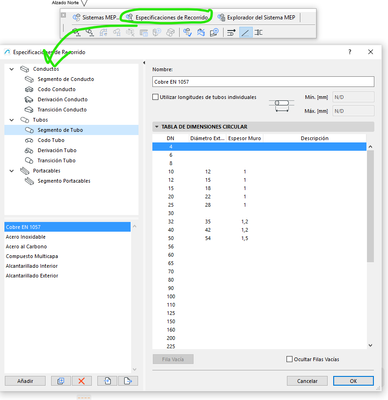Image resolution: width=388 pixels, height=400 pixels.
Task: Click the Diámetro Ext. column header
Action: pos(207,138)
